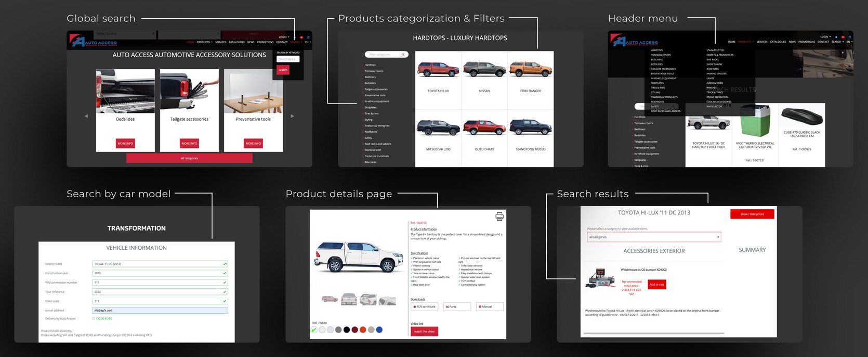Screen dimensions: 868x357
Task: Show previous categories with carousel left arrow
Action: tap(86, 116)
